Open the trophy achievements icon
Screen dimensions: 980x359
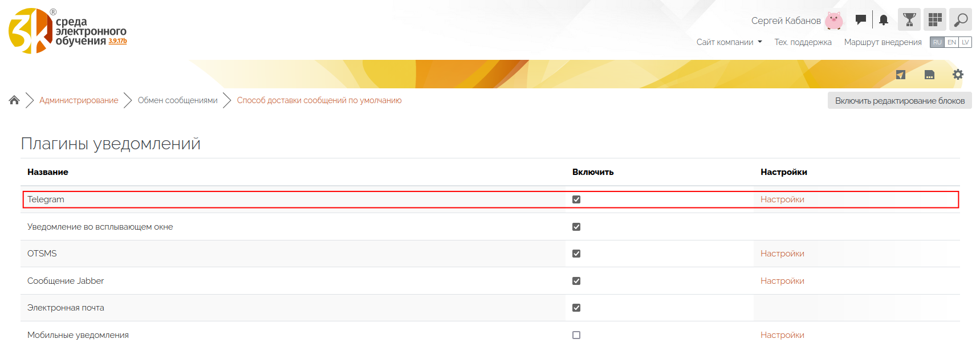909,20
